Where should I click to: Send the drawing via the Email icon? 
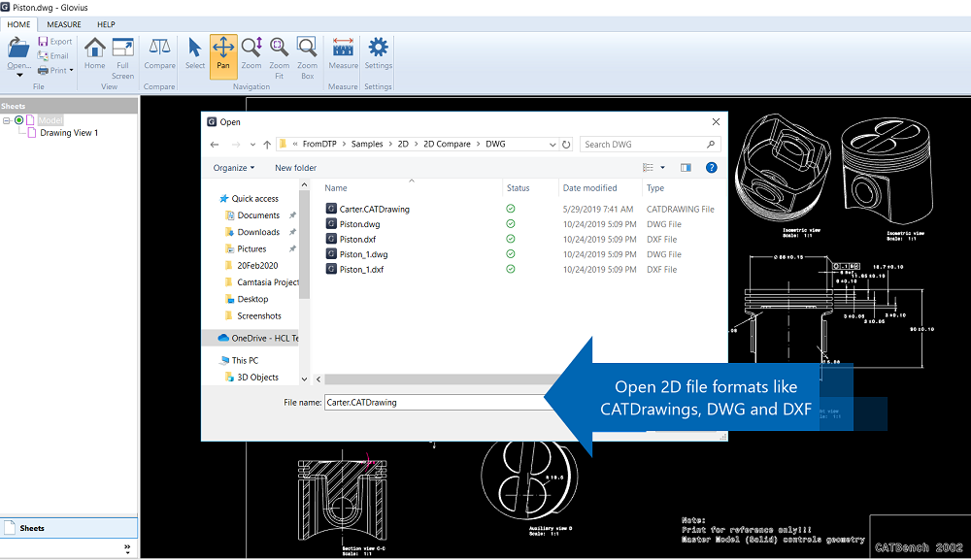click(43, 55)
